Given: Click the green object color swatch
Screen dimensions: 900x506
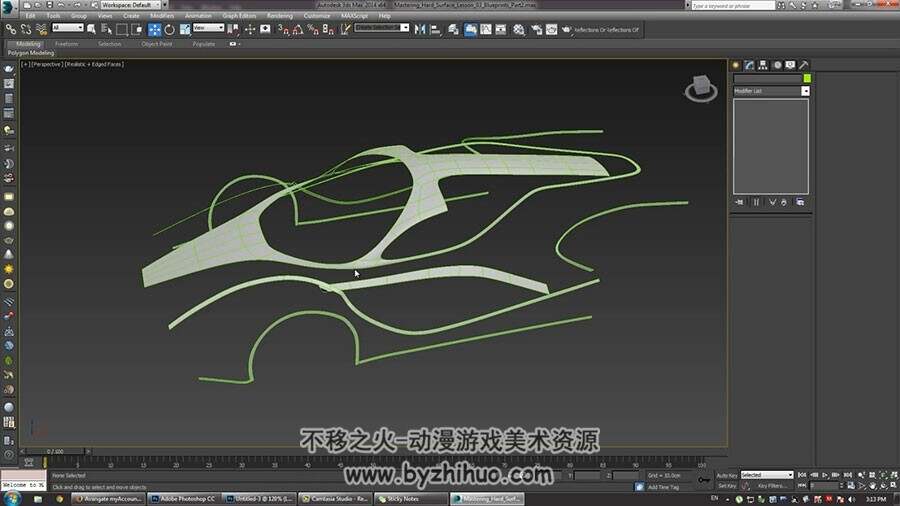Looking at the screenshot, I should coord(807,79).
